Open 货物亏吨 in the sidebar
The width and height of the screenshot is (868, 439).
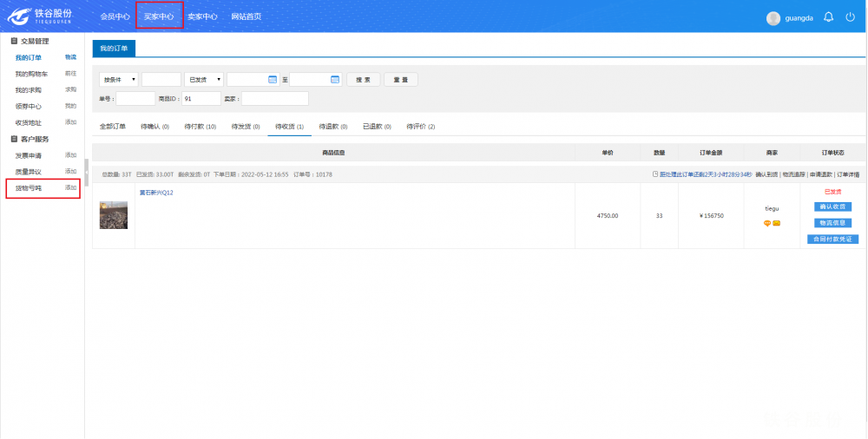[x=29, y=187]
